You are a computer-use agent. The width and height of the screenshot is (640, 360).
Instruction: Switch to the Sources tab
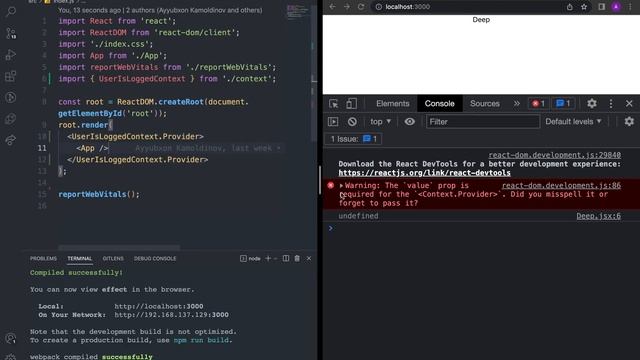click(x=484, y=104)
